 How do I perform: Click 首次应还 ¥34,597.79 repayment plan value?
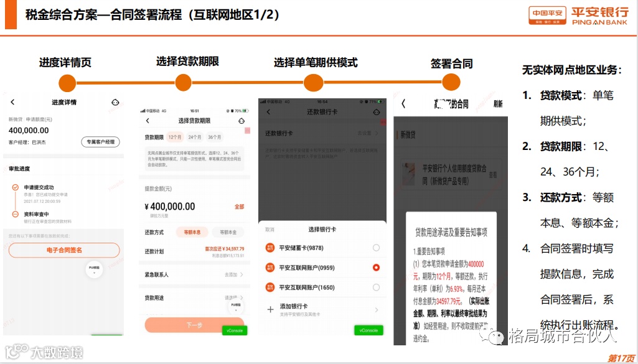(224, 249)
